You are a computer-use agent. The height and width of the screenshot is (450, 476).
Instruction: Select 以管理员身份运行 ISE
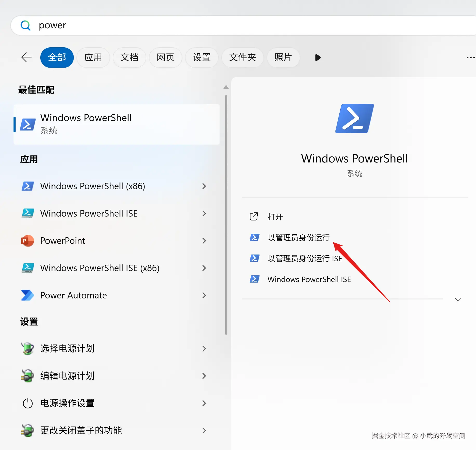(x=305, y=258)
